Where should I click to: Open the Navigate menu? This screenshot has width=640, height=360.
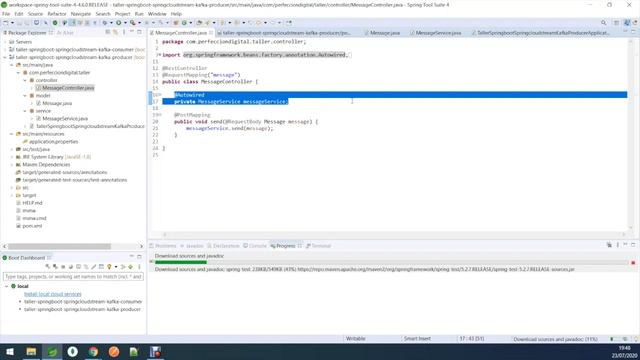tap(81, 14)
